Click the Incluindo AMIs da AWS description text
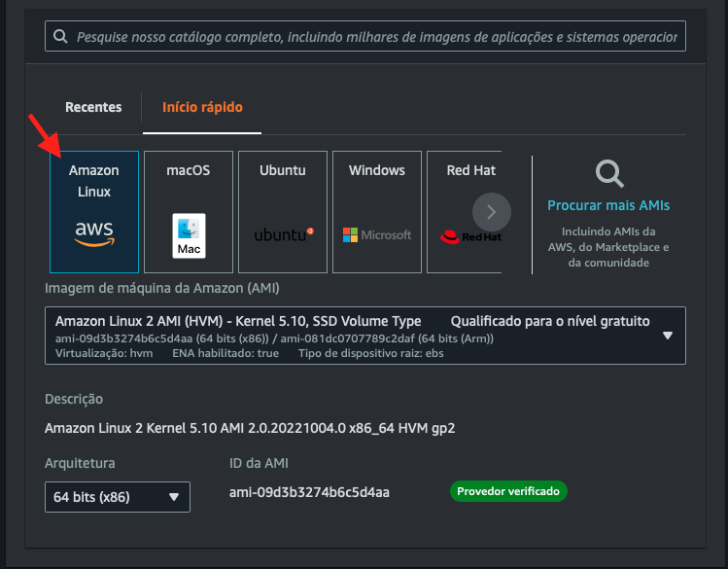The width and height of the screenshot is (728, 569). click(x=608, y=247)
